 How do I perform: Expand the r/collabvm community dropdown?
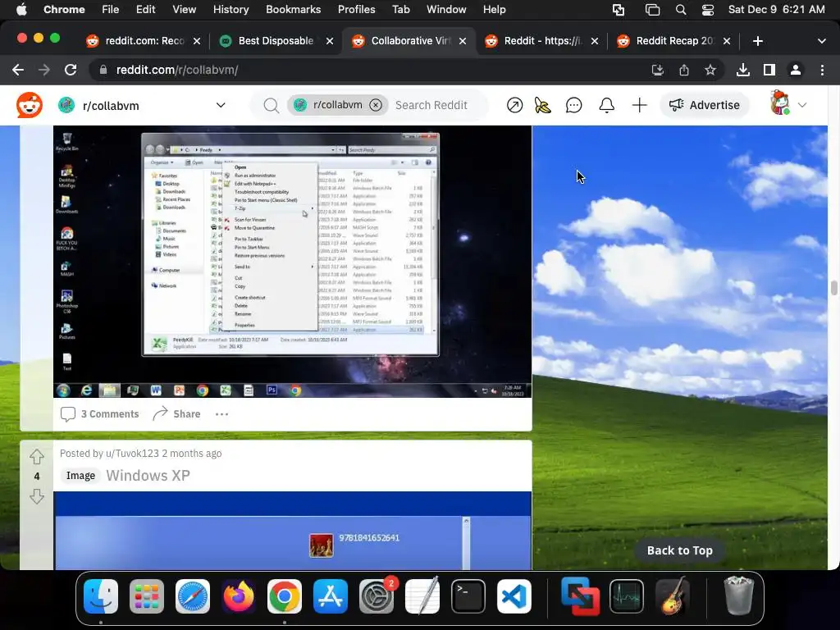pos(221,105)
